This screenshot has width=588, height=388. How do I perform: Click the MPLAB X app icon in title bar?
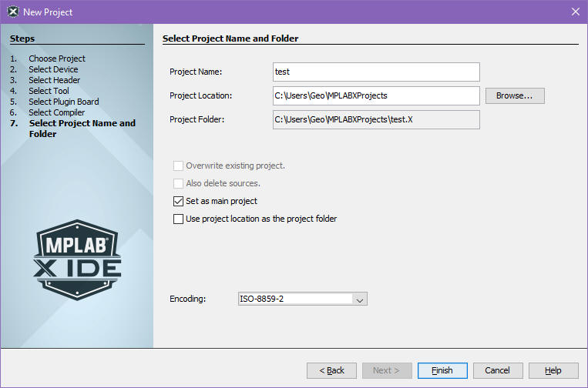coord(12,12)
